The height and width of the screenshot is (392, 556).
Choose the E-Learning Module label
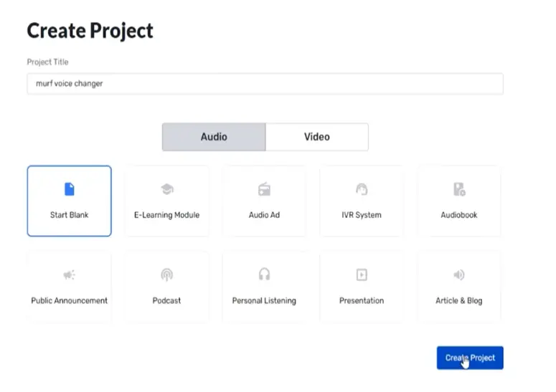[166, 215]
